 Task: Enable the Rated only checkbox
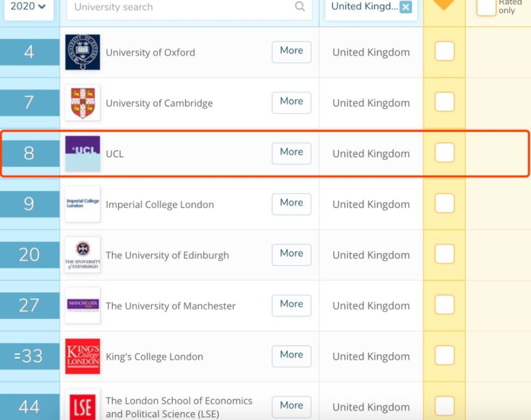pyautogui.click(x=486, y=6)
